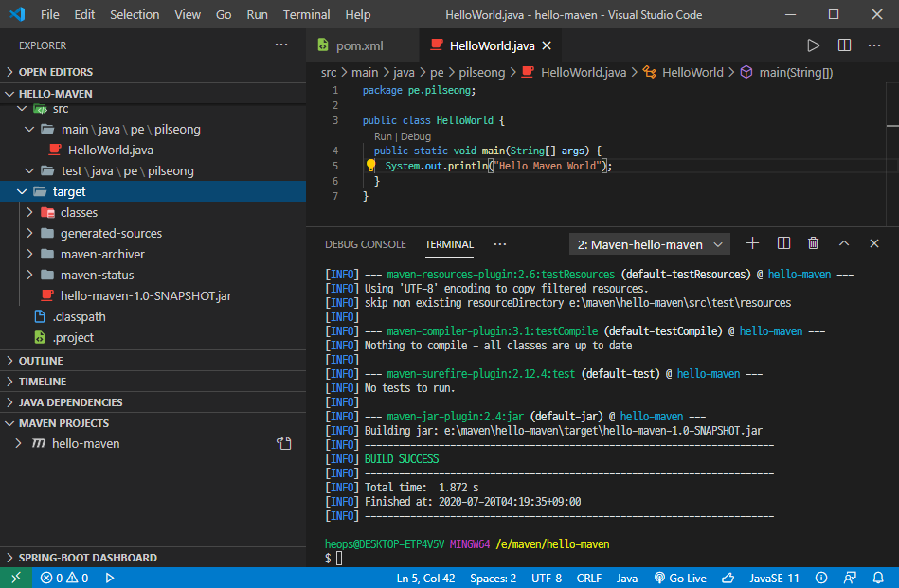Switch to DEBUG CONSOLE tab
The image size is (899, 588).
(366, 244)
